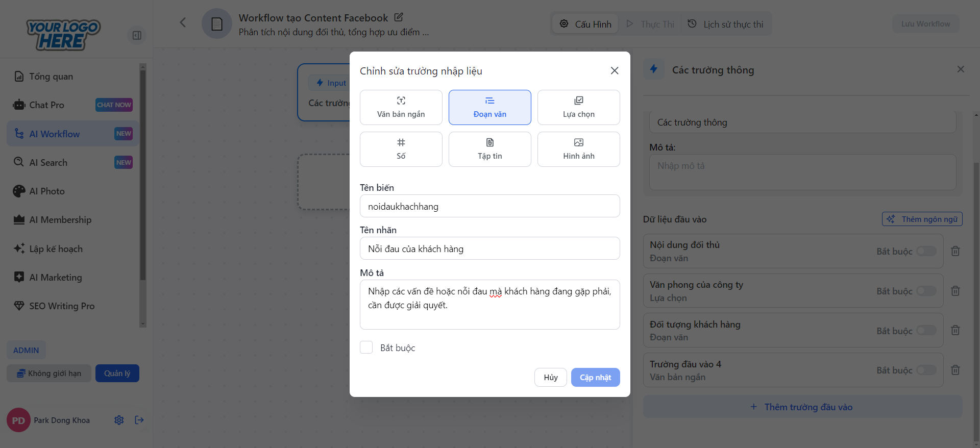Close the edit input field dialog
Viewport: 980px width, 448px height.
coord(615,71)
